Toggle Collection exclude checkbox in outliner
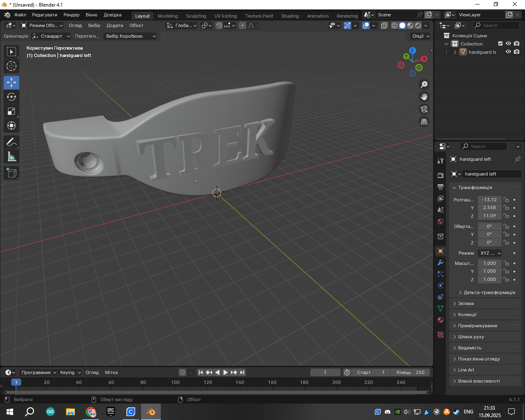 [x=500, y=43]
